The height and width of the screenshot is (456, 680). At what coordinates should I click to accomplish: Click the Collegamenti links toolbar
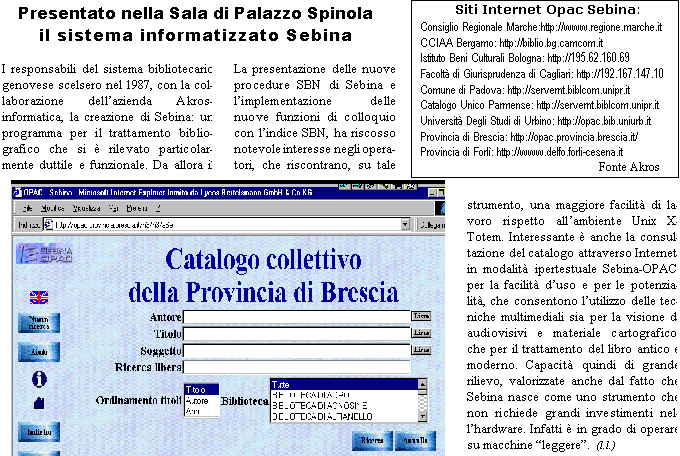coord(431,225)
